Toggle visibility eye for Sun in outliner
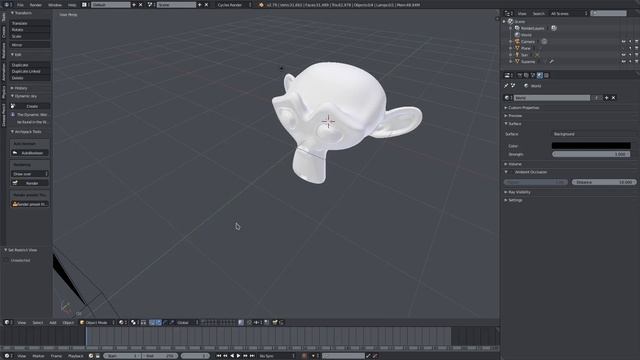640x360 pixels. click(623, 55)
